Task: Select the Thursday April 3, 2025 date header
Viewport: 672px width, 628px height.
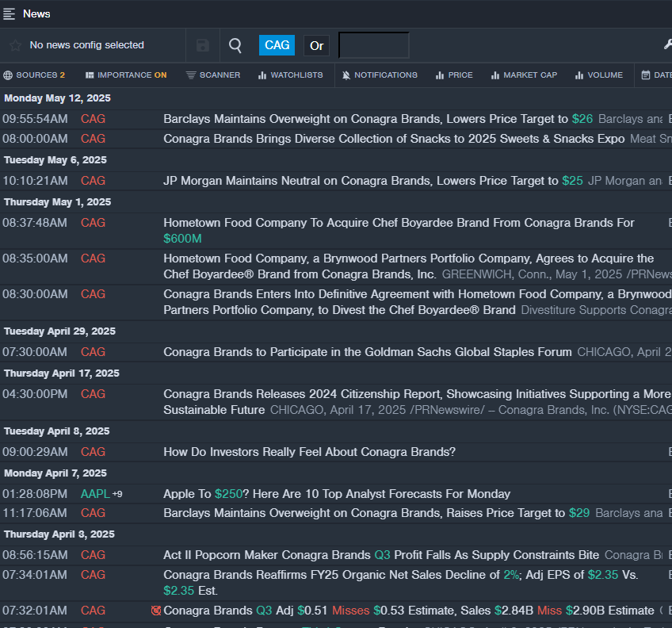Action: (59, 534)
